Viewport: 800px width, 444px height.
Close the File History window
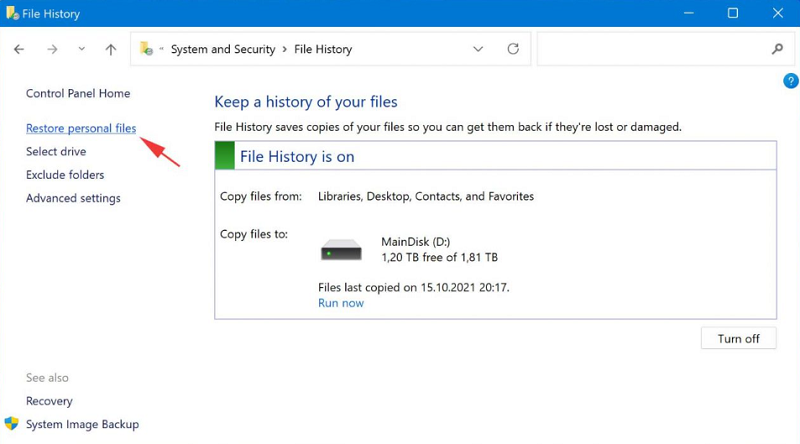778,13
